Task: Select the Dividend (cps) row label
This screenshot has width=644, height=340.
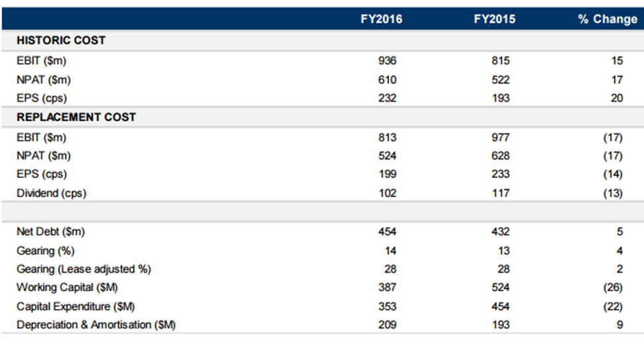Action: click(x=52, y=193)
